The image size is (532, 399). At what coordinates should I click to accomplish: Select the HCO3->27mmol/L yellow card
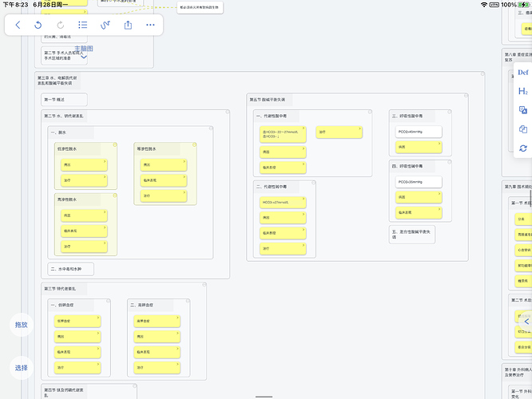point(283,203)
